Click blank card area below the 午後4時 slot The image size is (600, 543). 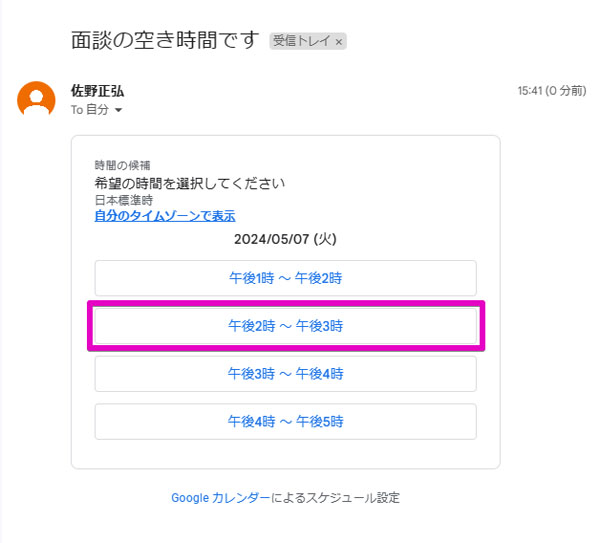(x=285, y=454)
